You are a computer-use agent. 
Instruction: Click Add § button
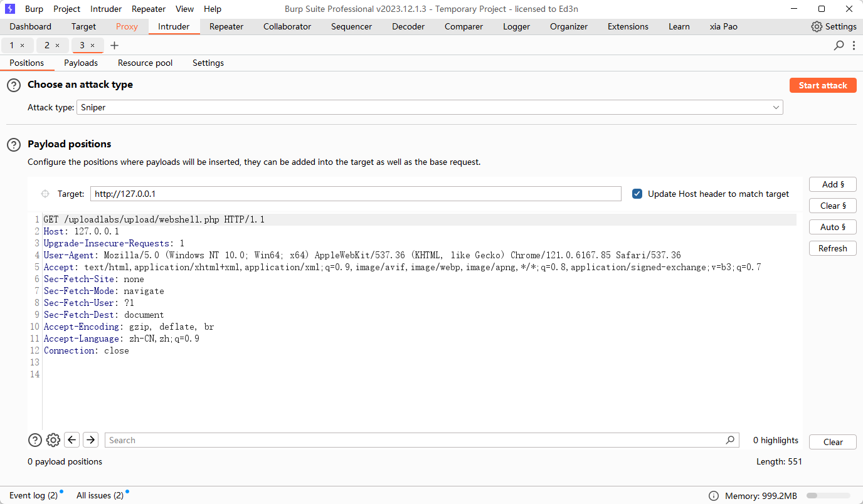[x=833, y=184]
